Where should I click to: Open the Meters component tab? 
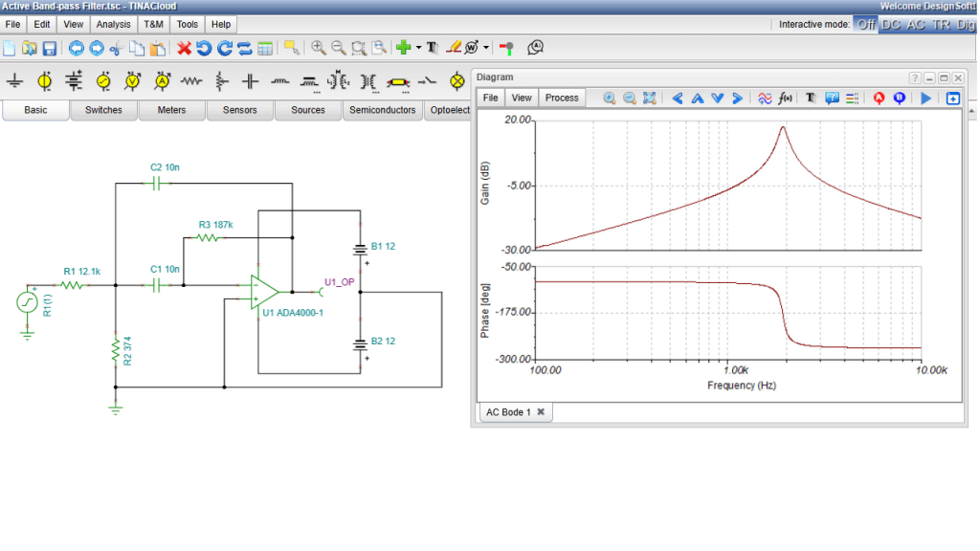pyautogui.click(x=171, y=110)
